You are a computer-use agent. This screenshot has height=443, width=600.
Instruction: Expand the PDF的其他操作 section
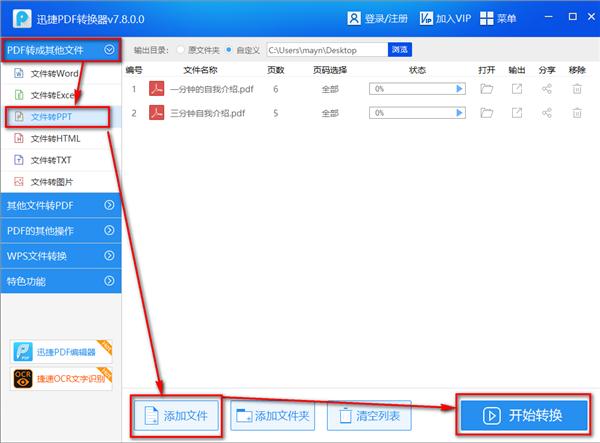(x=109, y=230)
